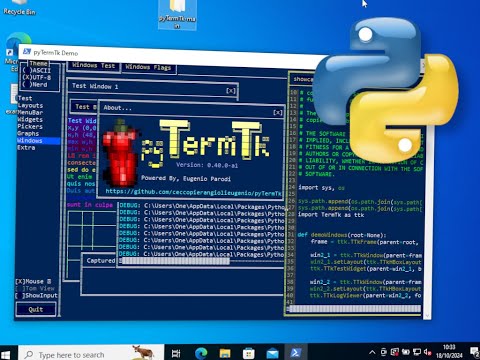Select the UTF-8 theme radio option

[x=36, y=77]
